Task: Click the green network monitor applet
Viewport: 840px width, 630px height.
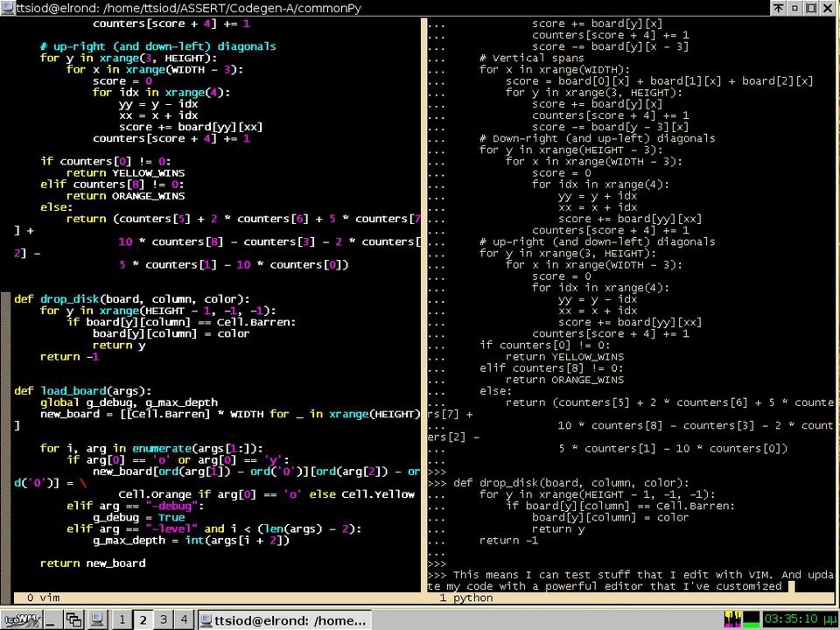Action: tap(751, 620)
